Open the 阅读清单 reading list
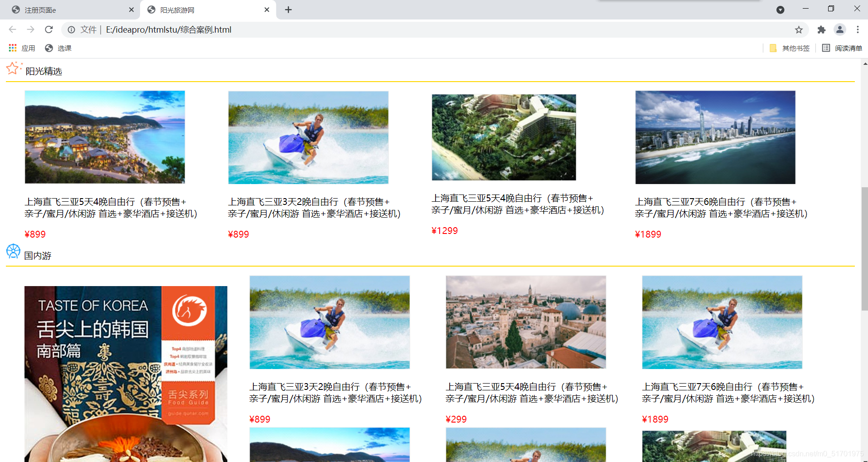 [x=842, y=48]
